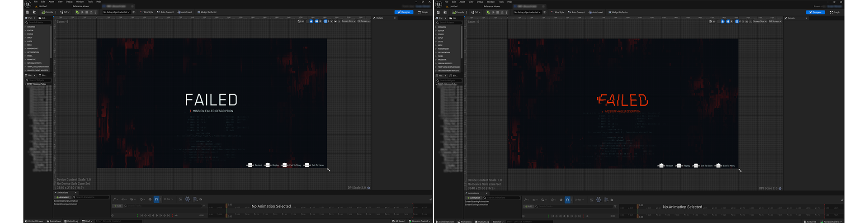Click DPI Scale gear icon in right window
The height and width of the screenshot is (223, 868).
[x=780, y=188]
